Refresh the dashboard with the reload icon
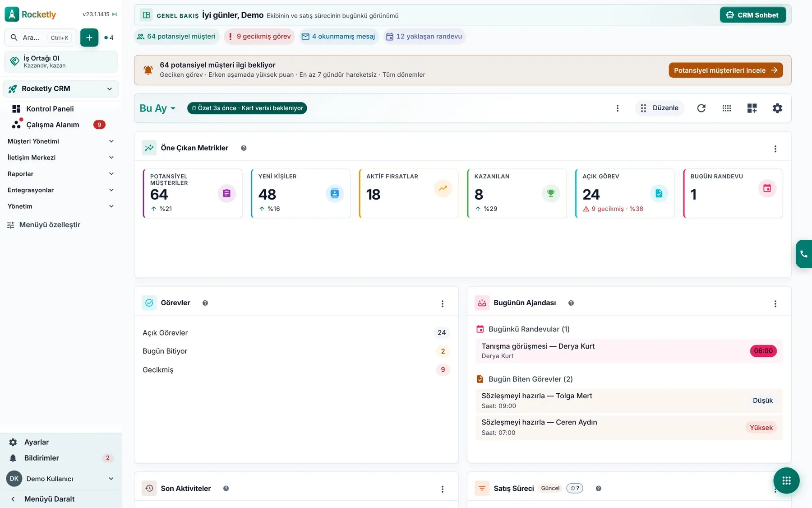The image size is (812, 508). click(701, 108)
